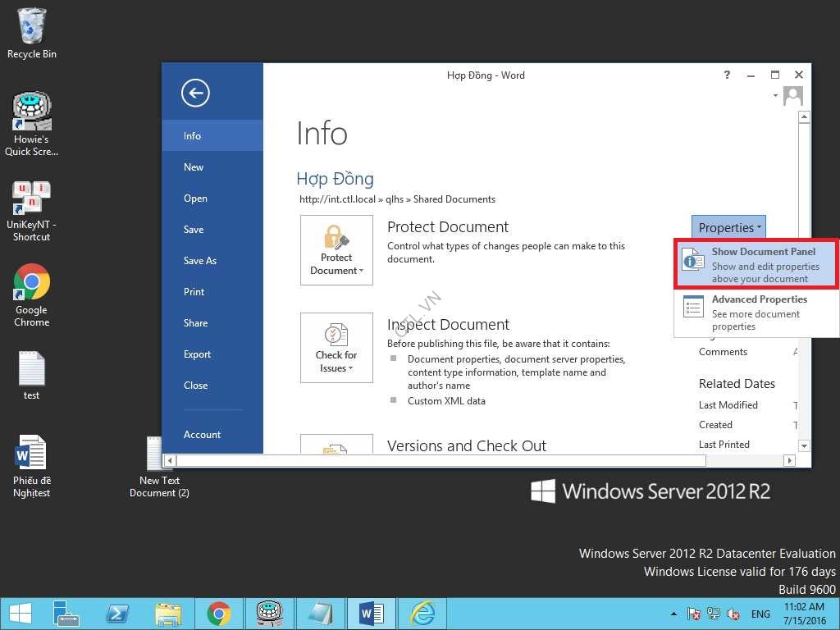Open the Protect Document dropdown button
Screen dimensions: 840x630
tap(336, 250)
